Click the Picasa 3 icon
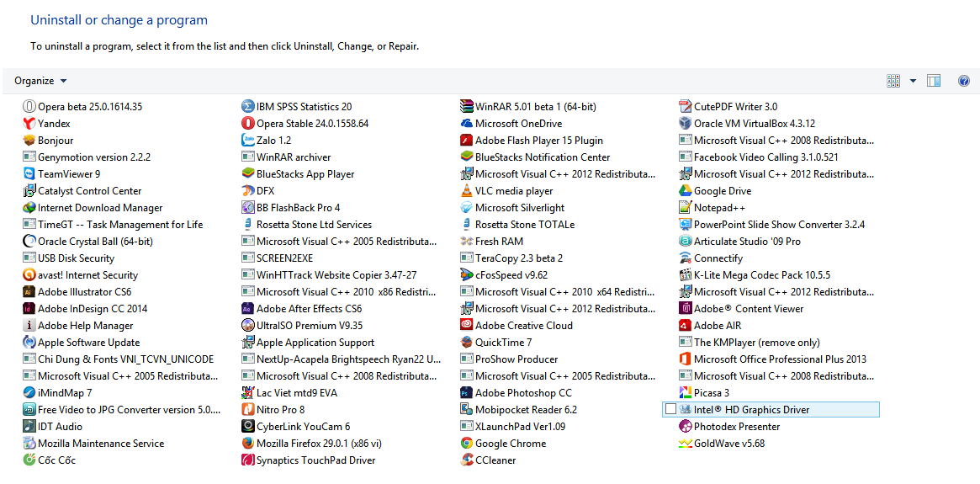This screenshot has width=980, height=484. (685, 393)
